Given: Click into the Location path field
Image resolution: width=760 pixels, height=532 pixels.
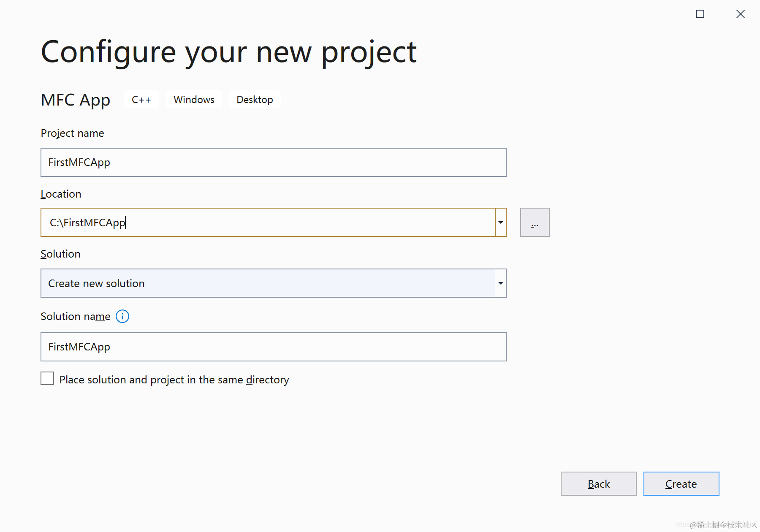Looking at the screenshot, I should 268,223.
